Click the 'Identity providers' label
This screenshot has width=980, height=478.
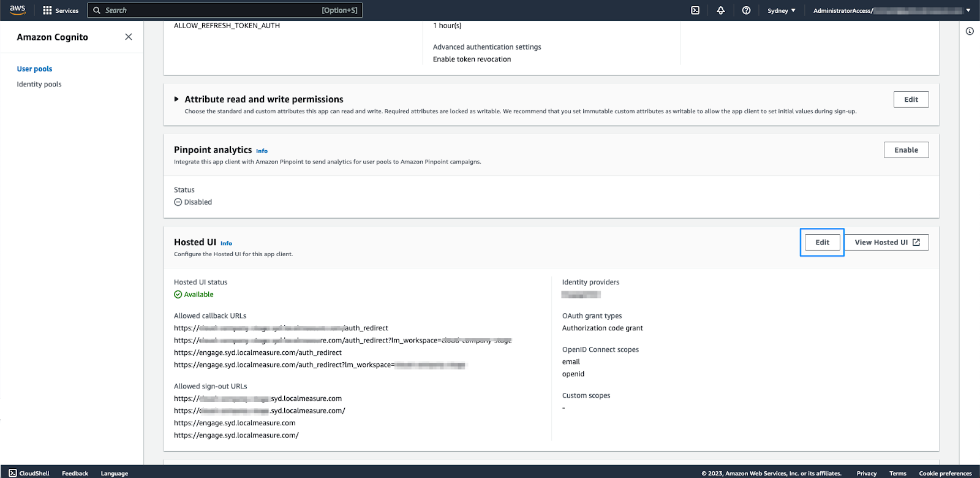click(590, 283)
